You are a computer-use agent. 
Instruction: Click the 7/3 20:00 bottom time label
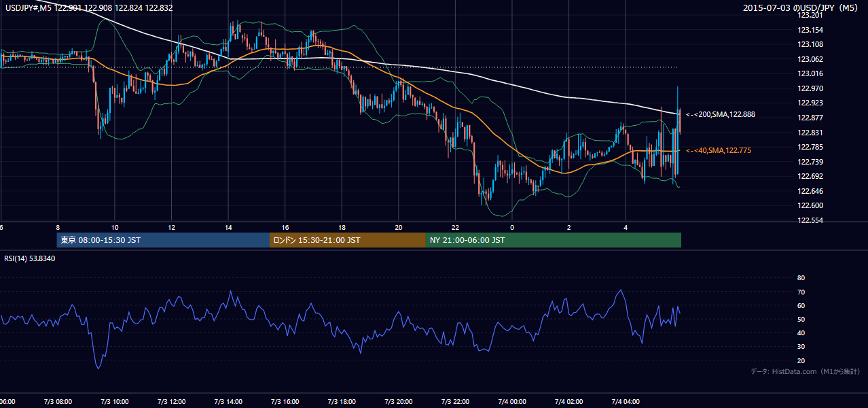pos(399,401)
